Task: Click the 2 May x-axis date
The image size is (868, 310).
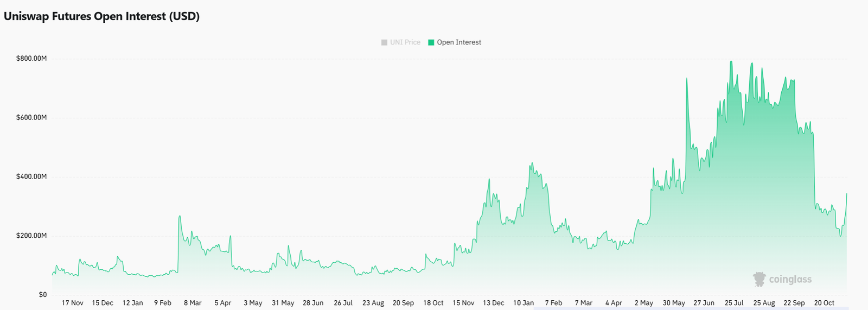Action: (644, 303)
